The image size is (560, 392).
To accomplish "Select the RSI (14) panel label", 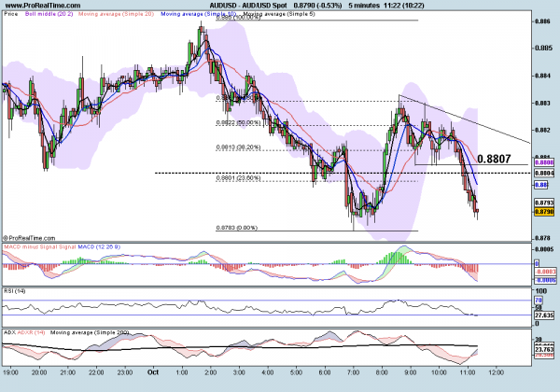I will 14,291.
